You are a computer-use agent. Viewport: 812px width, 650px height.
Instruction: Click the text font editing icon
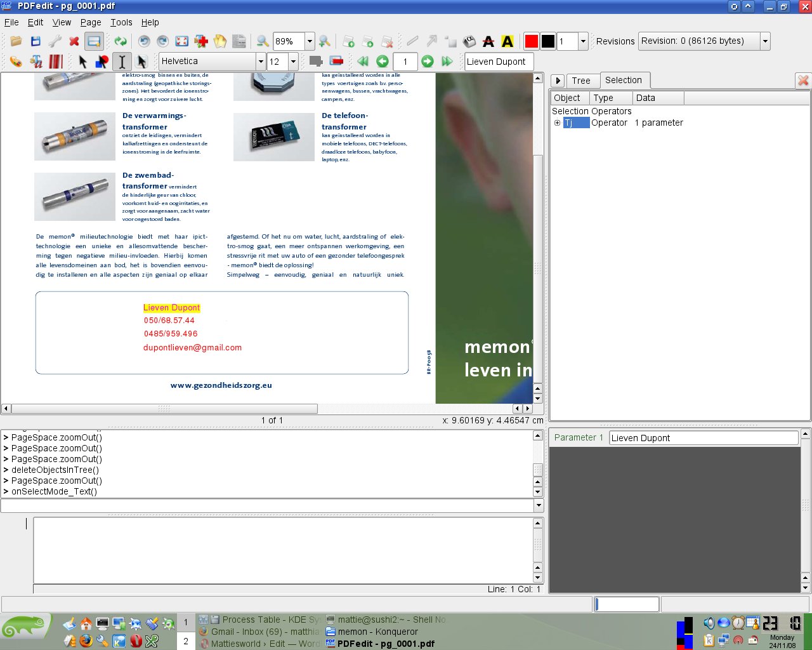(36, 62)
